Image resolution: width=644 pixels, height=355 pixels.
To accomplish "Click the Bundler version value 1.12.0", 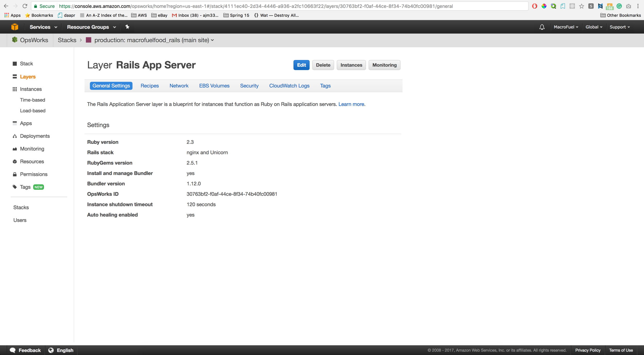I will (x=193, y=184).
